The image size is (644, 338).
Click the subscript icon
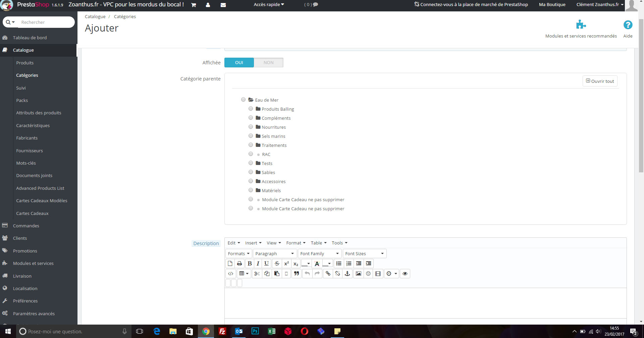pos(296,264)
